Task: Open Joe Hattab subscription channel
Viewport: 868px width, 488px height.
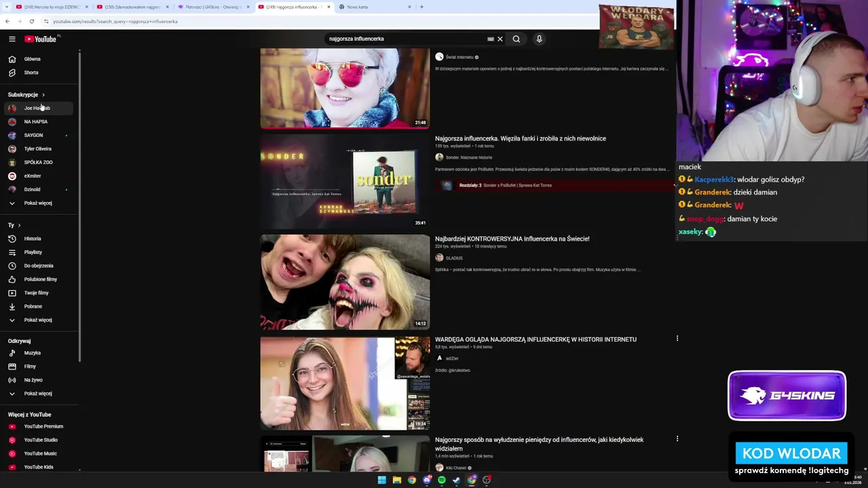Action: click(38, 108)
